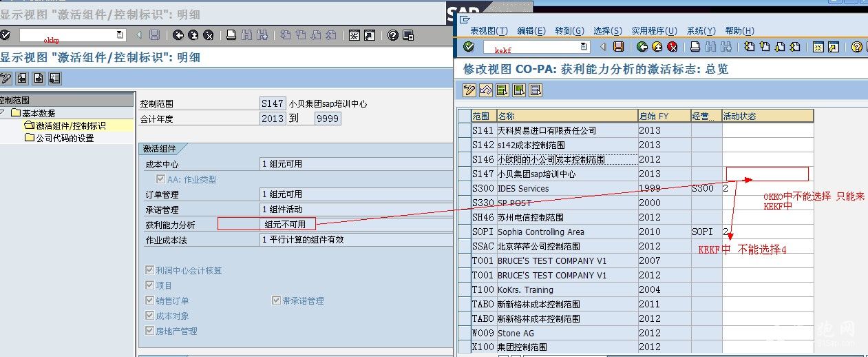Toggle 利润中心会计核算 checkbox

coord(149,270)
